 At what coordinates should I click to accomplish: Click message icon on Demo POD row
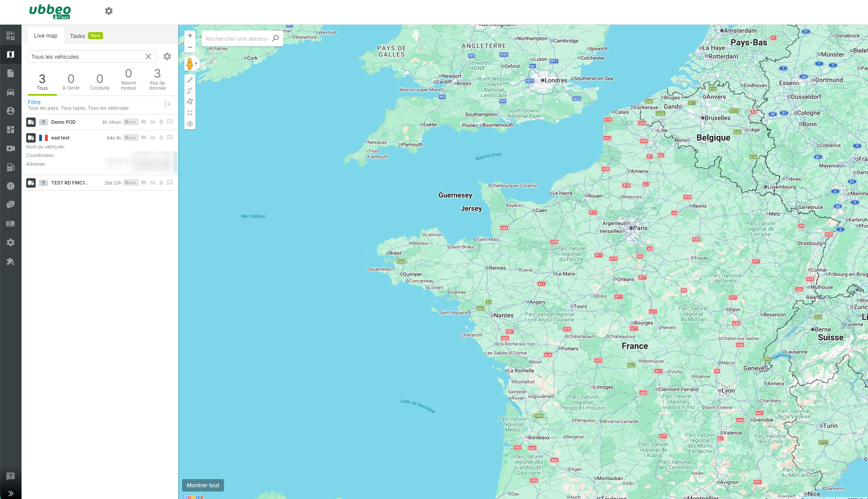170,122
